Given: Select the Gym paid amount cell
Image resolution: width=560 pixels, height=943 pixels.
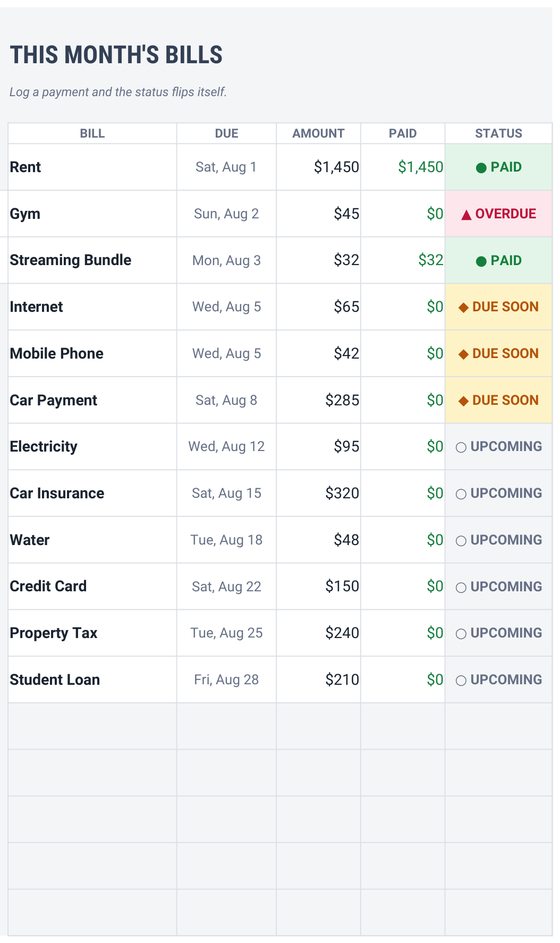Looking at the screenshot, I should [403, 214].
